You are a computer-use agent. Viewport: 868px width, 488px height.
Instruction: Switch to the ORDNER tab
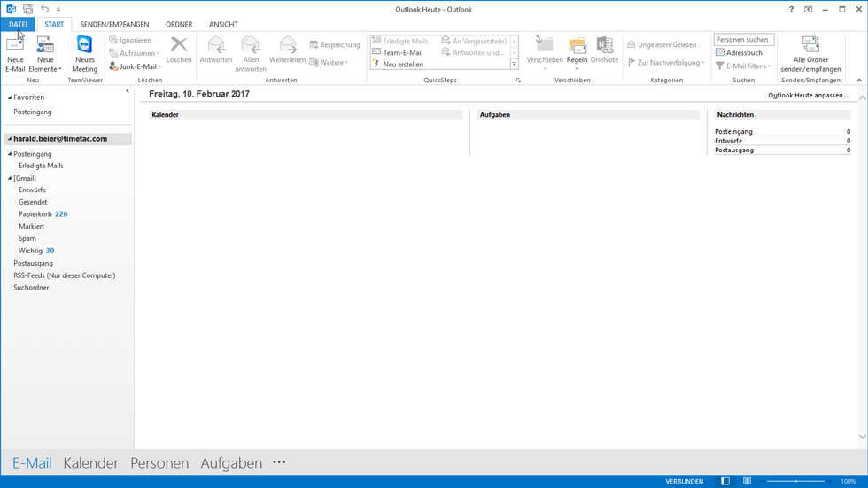179,24
